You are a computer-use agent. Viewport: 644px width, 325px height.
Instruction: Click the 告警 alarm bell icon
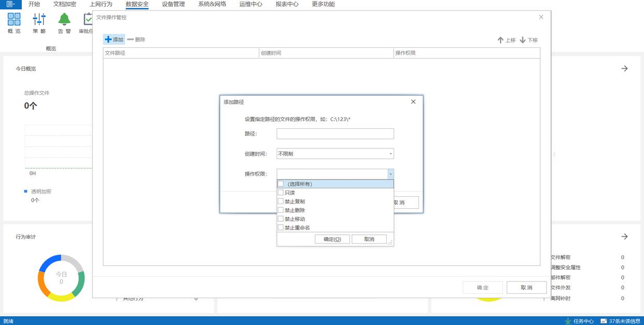(64, 20)
